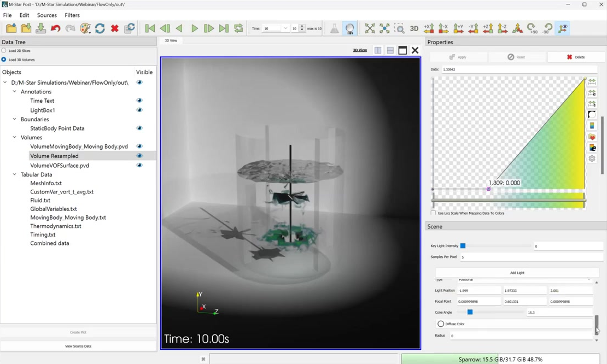This screenshot has width=607, height=364.
Task: Click the View Source Data button
Action: [78, 346]
